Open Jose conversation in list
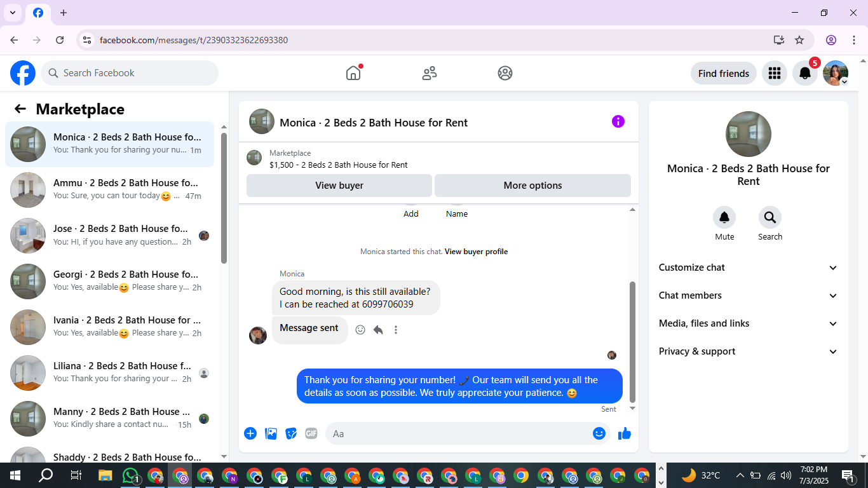 109,236
